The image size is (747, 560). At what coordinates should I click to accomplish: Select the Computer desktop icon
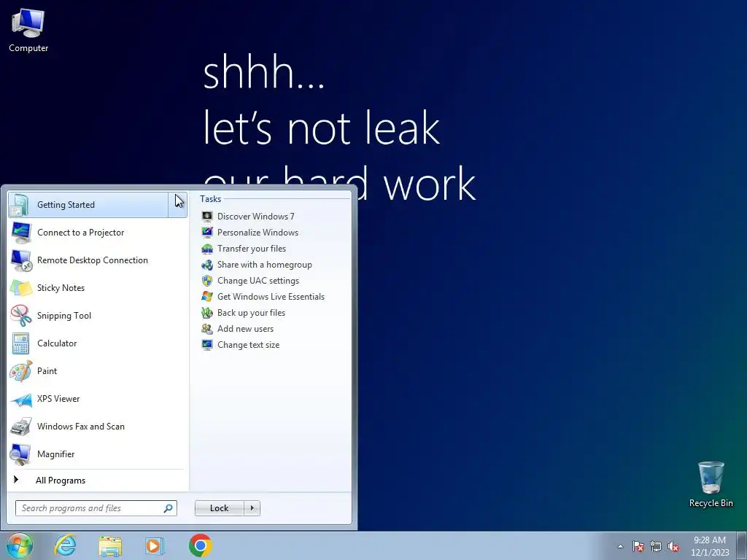click(x=28, y=31)
